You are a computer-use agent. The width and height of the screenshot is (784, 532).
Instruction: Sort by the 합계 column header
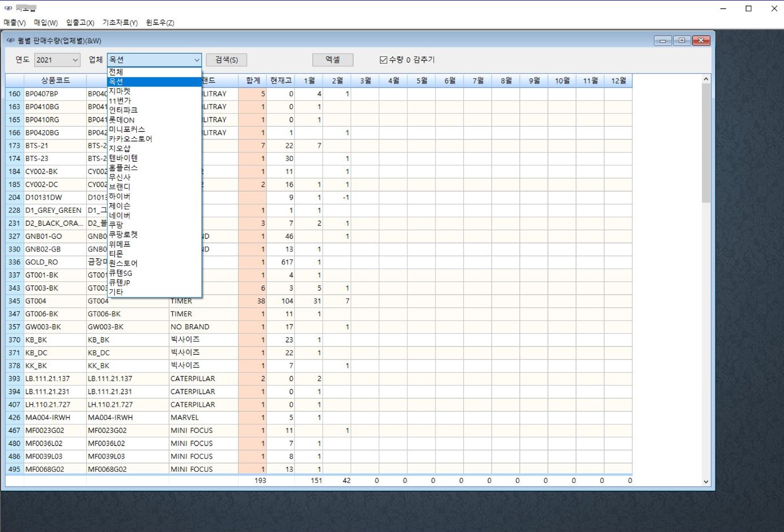[253, 81]
